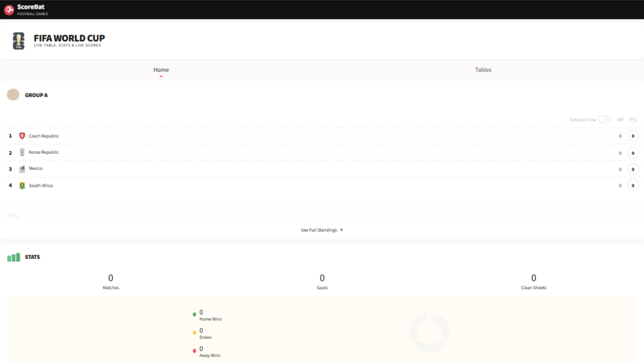
Task: Click the STATS heading
Action: click(33, 257)
